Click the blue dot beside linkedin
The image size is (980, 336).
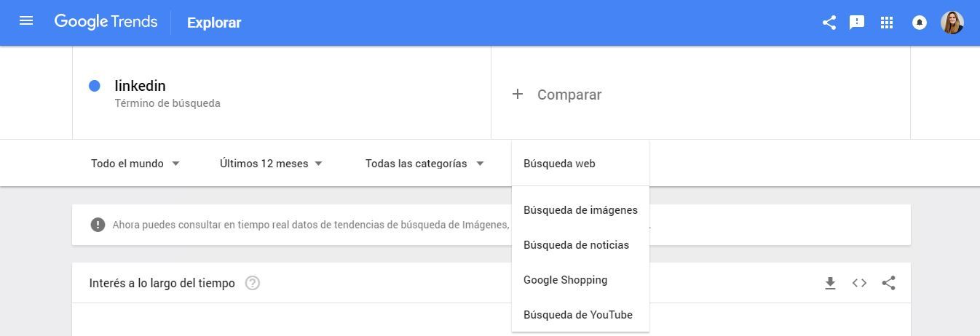[x=94, y=86]
